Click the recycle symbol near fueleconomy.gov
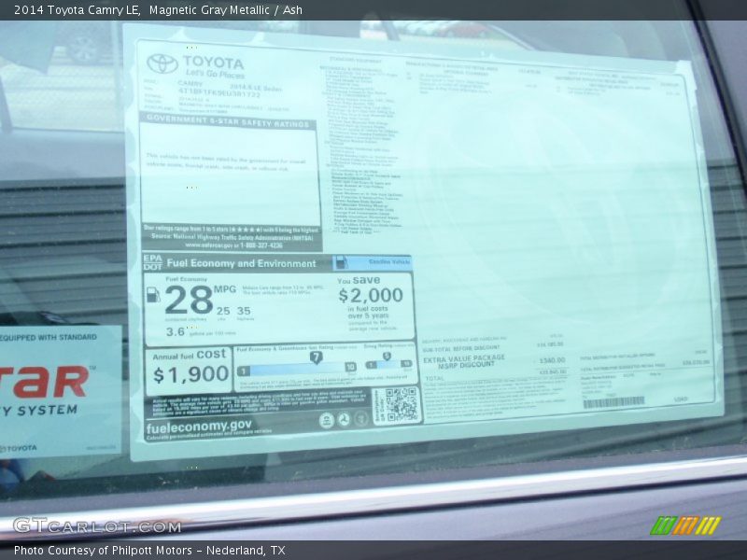 (x=342, y=420)
